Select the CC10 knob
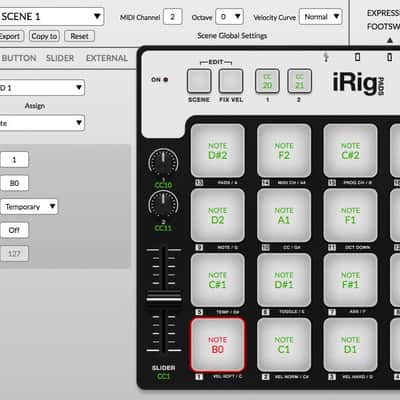 tap(163, 163)
